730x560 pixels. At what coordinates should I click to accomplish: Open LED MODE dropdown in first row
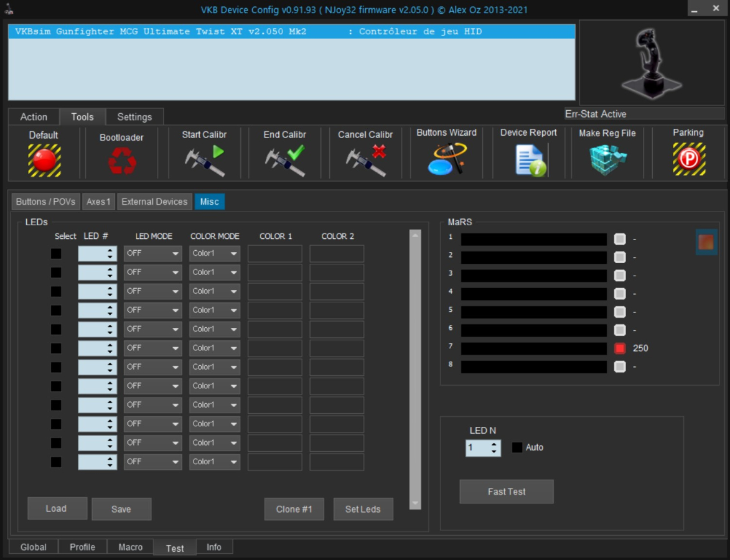(x=152, y=254)
